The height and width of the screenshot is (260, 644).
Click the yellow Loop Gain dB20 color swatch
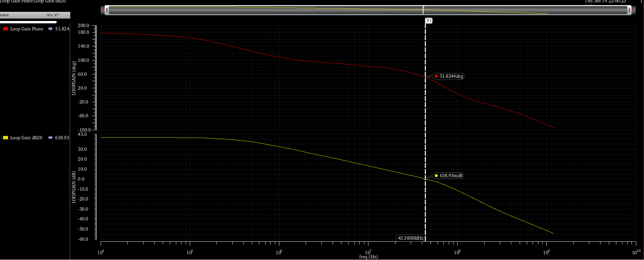[6, 138]
